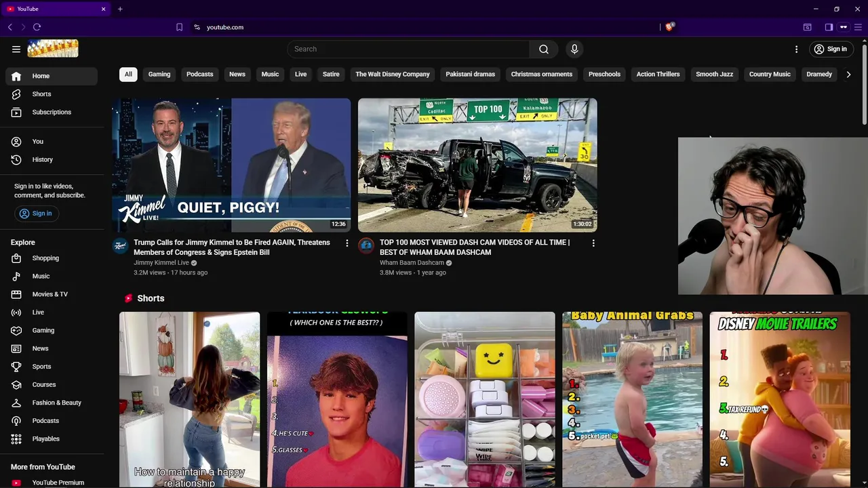
Task: Select the Country Music chip
Action: click(770, 75)
